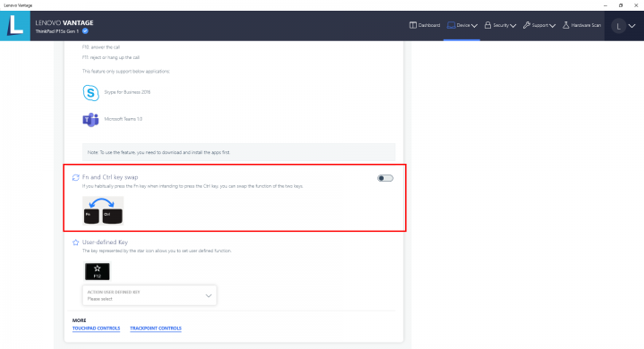The width and height of the screenshot is (644, 349).
Task: Select the Microsoft Teams 1.0 text
Action: coord(123,119)
